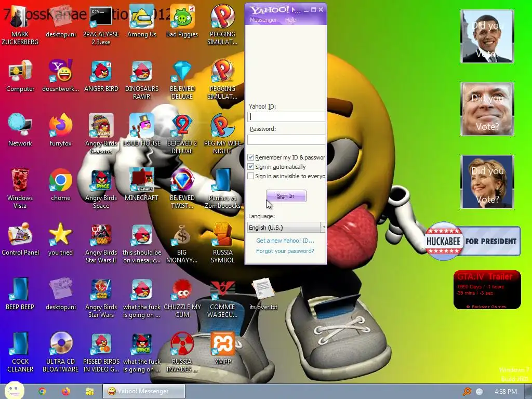
Task: Click the clock showing 4:38 PM
Action: point(506,392)
